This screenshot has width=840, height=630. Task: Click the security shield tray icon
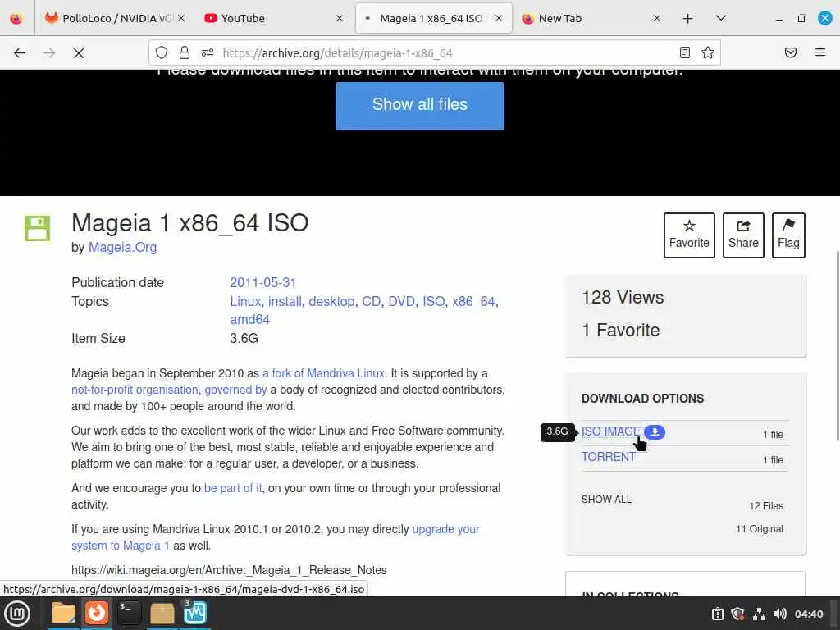click(738, 614)
